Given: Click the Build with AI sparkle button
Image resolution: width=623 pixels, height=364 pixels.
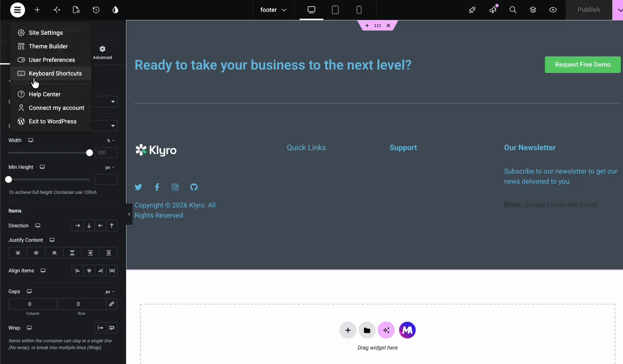Looking at the screenshot, I should [x=386, y=330].
